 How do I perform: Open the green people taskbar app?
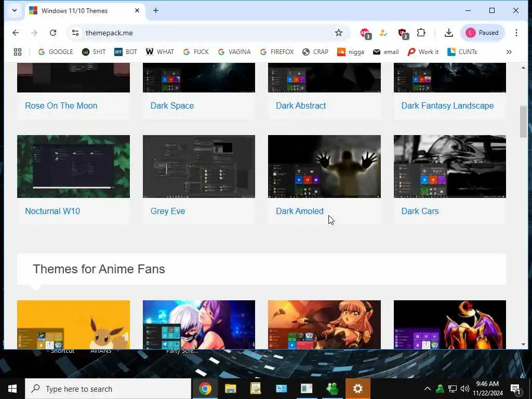(332, 389)
